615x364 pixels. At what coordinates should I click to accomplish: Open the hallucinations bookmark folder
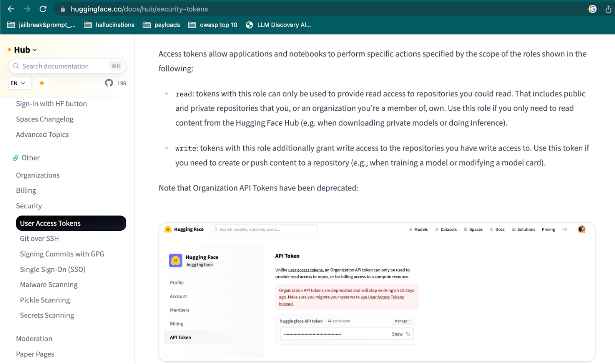[x=109, y=25]
